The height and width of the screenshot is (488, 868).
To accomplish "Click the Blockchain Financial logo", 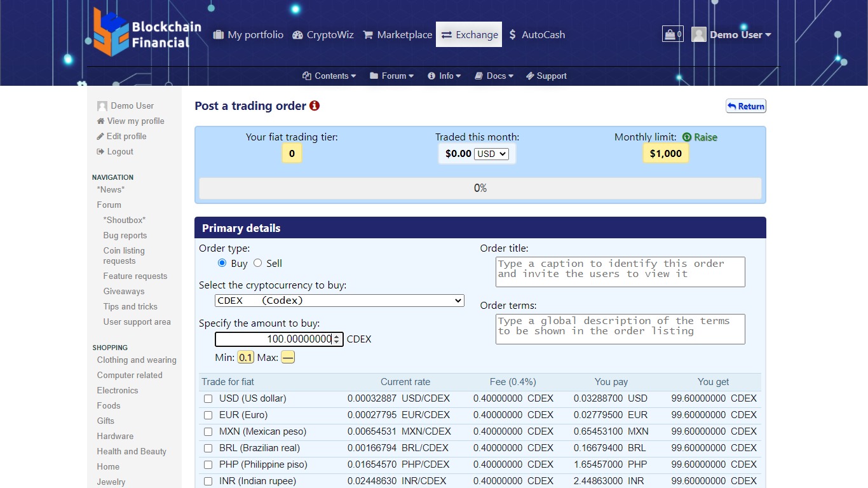I will click(x=147, y=33).
